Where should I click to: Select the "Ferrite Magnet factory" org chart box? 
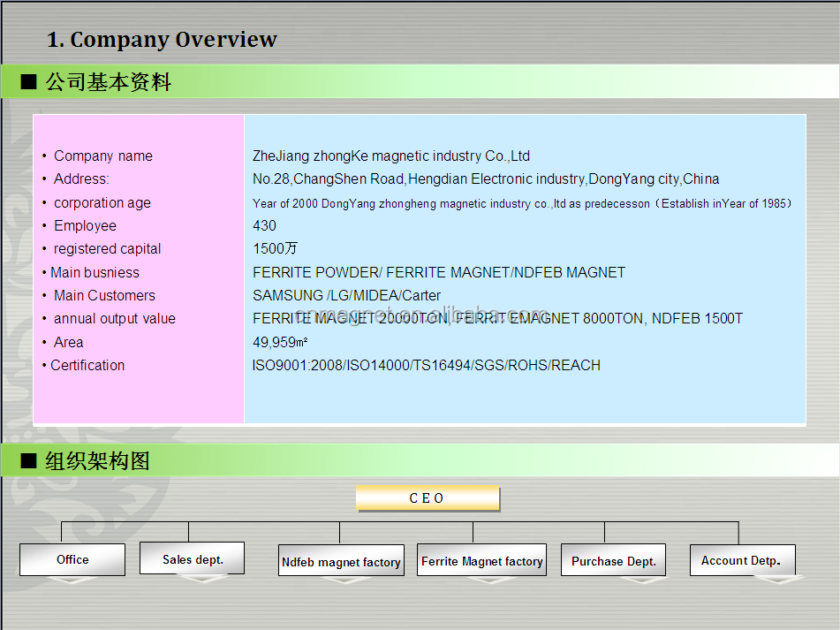point(481,560)
